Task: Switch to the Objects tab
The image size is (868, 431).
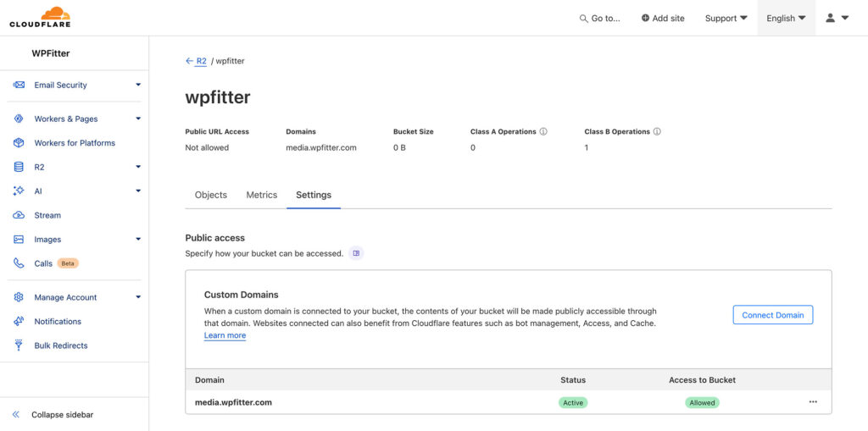Action: tap(211, 195)
